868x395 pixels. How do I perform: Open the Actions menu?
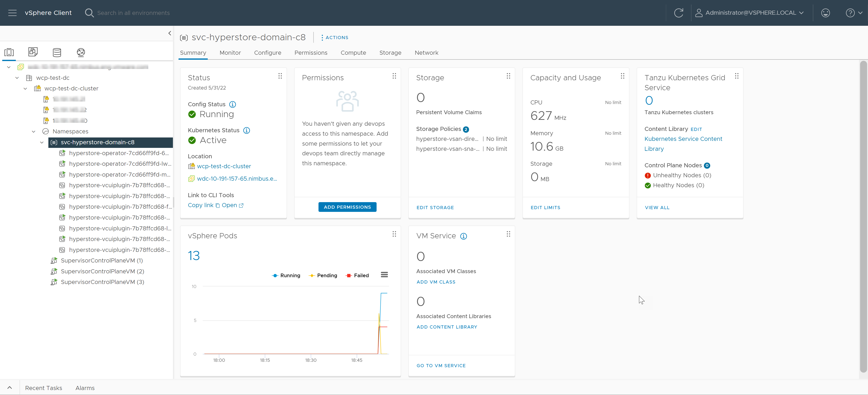tap(335, 37)
